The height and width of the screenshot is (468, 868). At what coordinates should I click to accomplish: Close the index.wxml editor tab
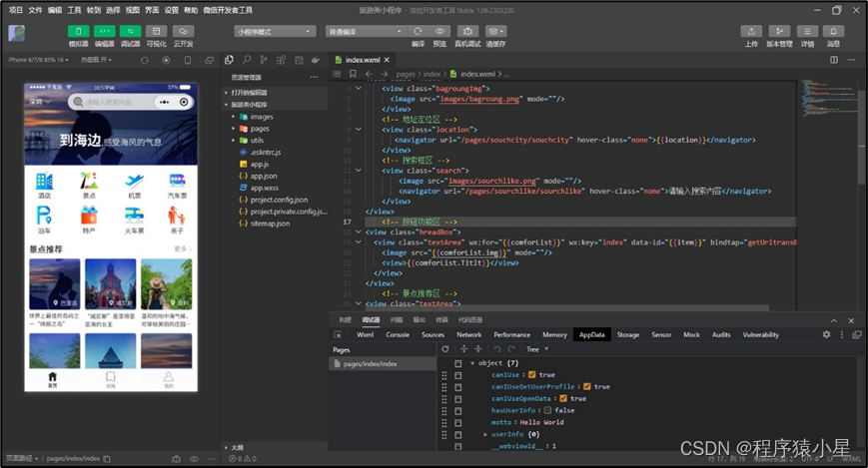[x=387, y=60]
